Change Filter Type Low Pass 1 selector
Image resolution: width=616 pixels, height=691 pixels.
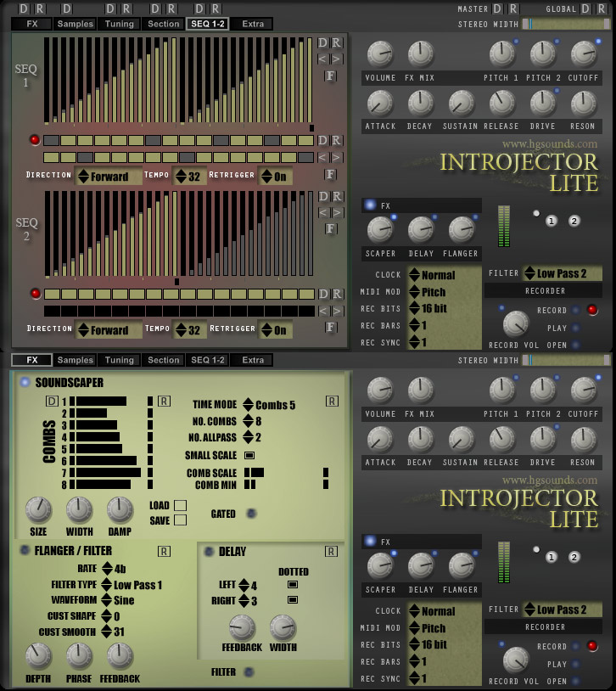click(x=132, y=585)
